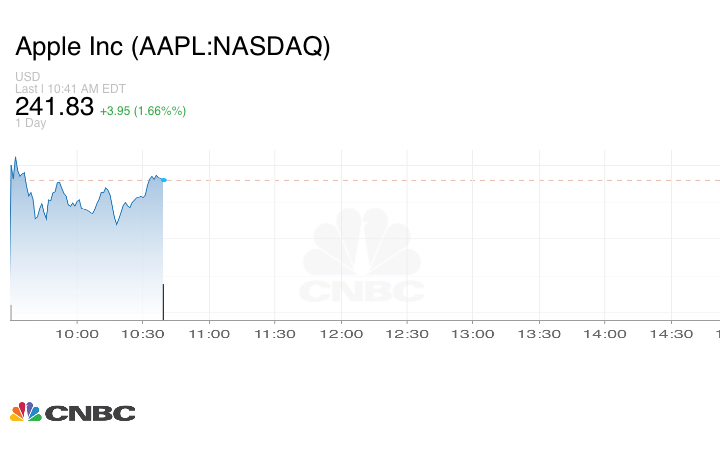Click the 14:00 time axis label
720x450 pixels.
tap(605, 334)
